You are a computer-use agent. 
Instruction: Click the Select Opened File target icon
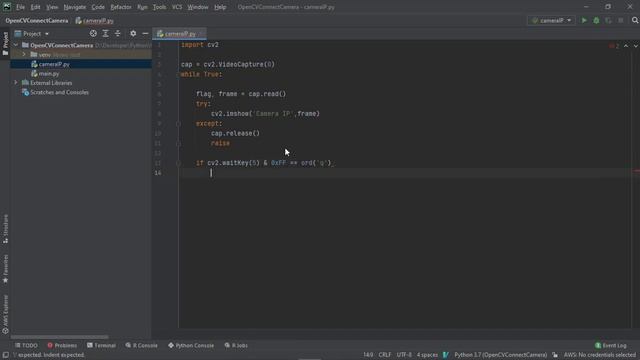(93, 33)
